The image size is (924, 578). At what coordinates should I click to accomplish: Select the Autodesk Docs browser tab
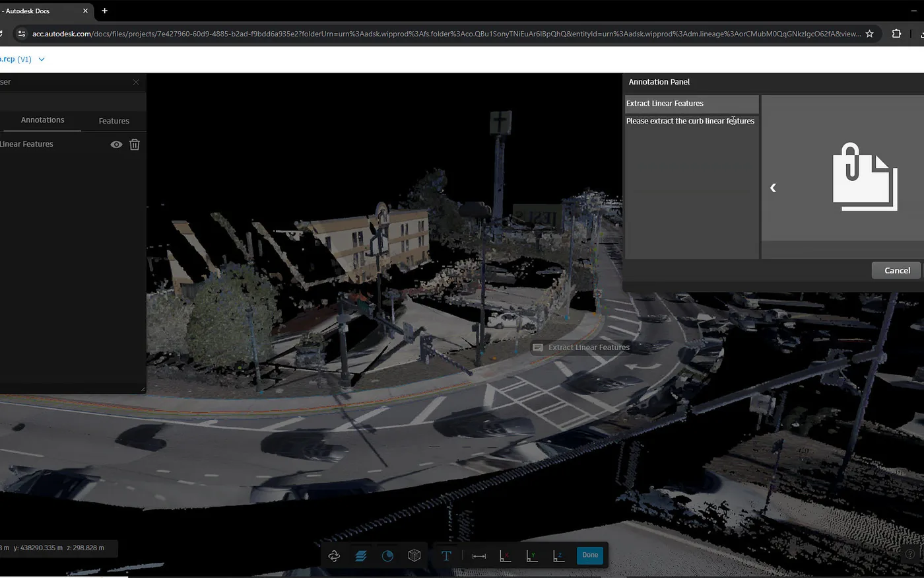[45, 11]
